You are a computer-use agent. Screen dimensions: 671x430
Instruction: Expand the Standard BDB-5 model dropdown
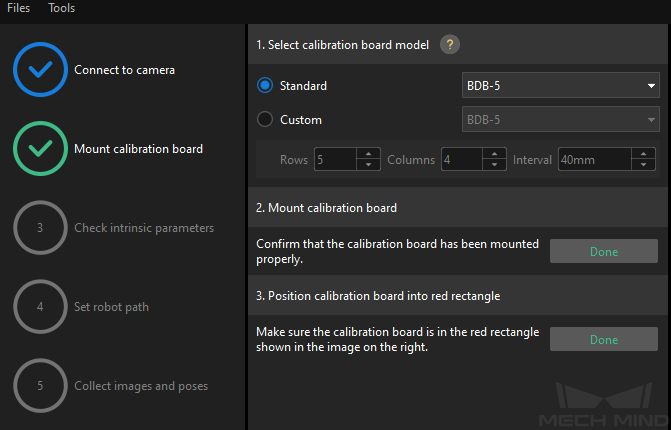560,86
